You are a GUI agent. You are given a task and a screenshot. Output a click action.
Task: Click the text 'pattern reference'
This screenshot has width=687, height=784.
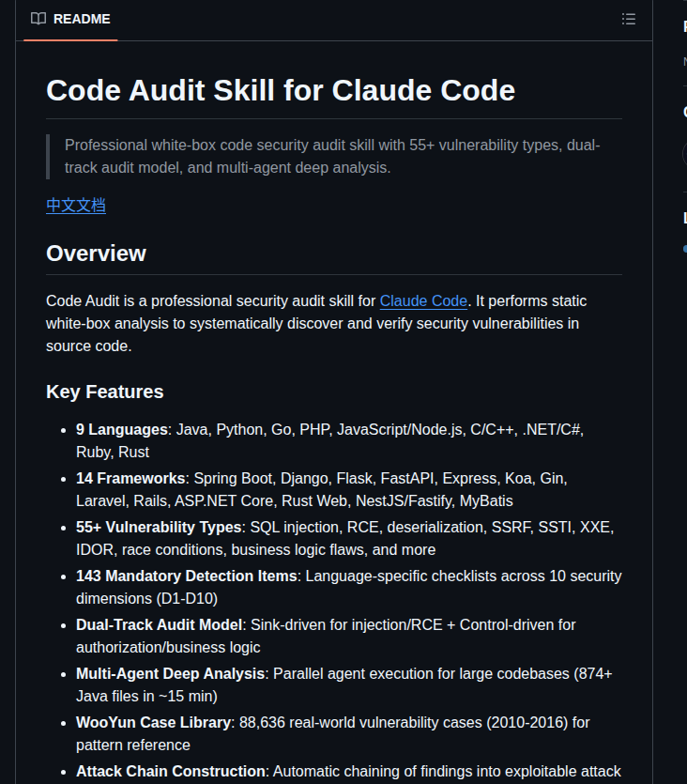click(x=133, y=745)
